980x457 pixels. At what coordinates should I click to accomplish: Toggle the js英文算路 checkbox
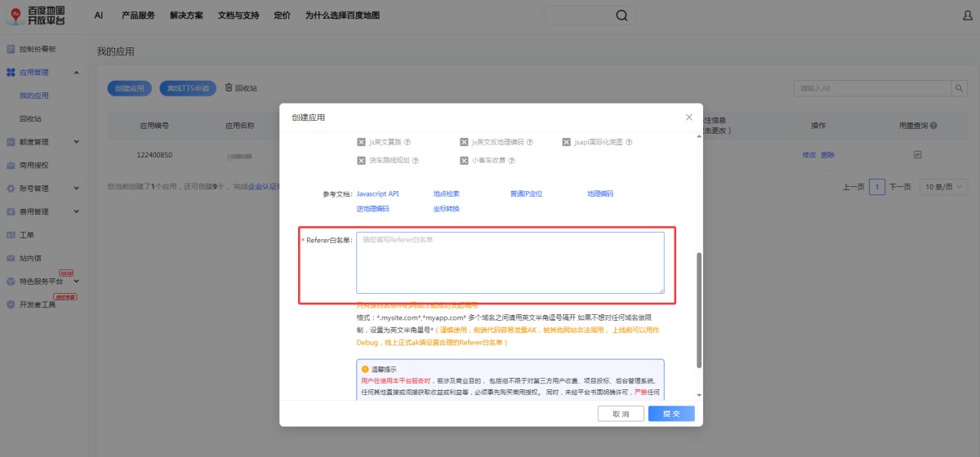point(361,142)
